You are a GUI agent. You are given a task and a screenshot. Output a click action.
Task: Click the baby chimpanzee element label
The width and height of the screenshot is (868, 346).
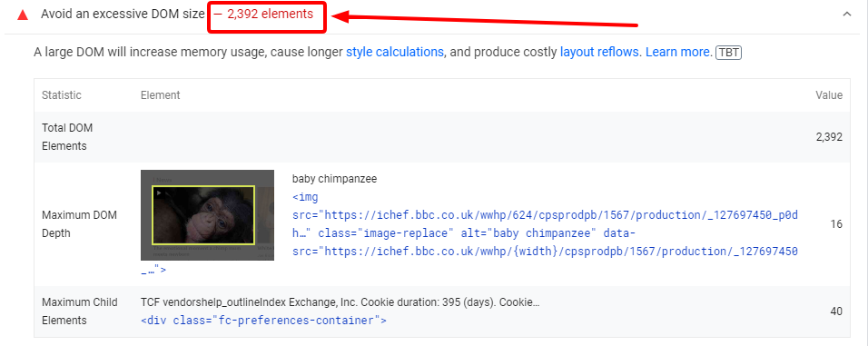pos(334,179)
